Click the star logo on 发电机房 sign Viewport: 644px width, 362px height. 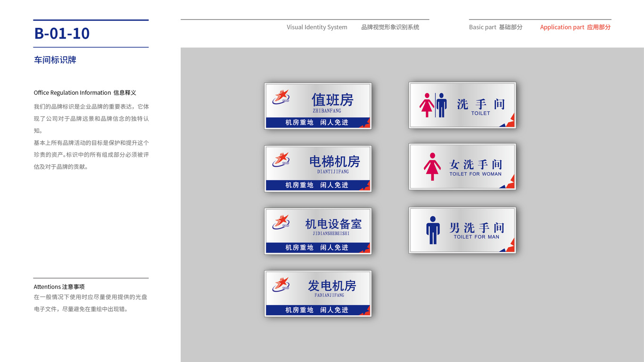coord(281,284)
